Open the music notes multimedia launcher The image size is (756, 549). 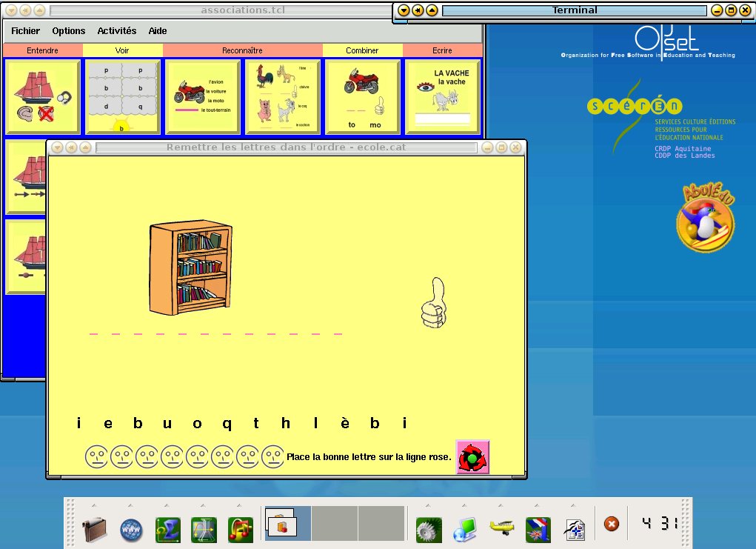click(x=241, y=530)
